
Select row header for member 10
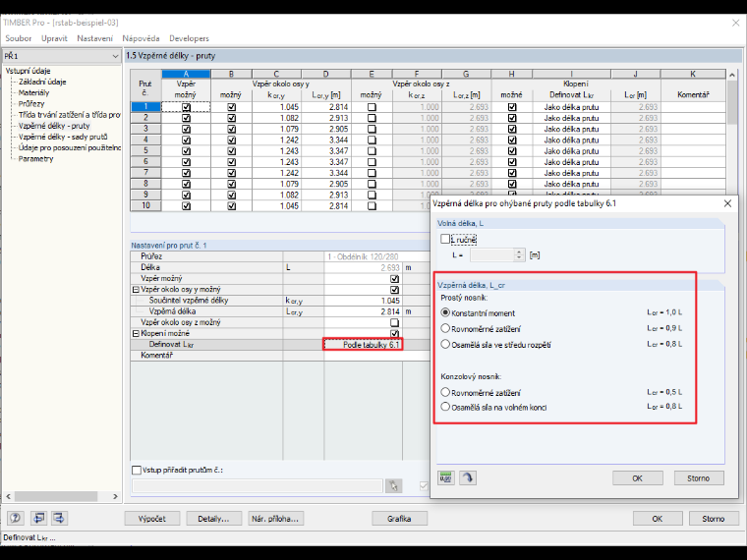click(x=145, y=205)
